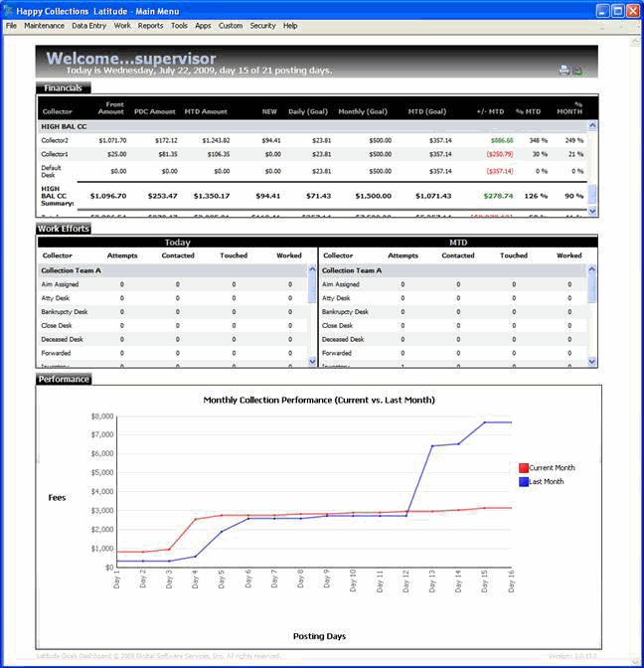Viewport: 644px width, 668px height.
Task: Click the Collection Team A header under MTD
Action: (453, 270)
